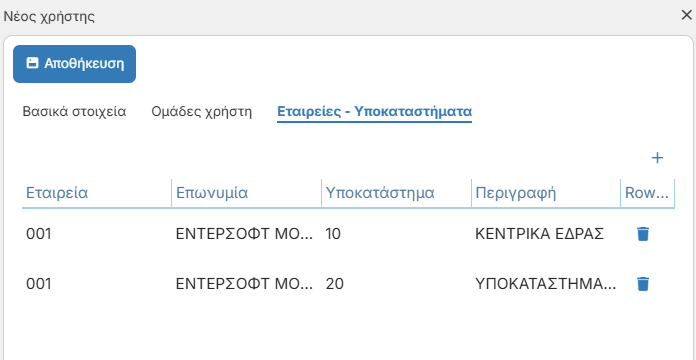Select the ΥΠΟΚΑΤΑΣΤΗΜΑ... description cell
This screenshot has width=696, height=360.
tap(546, 284)
